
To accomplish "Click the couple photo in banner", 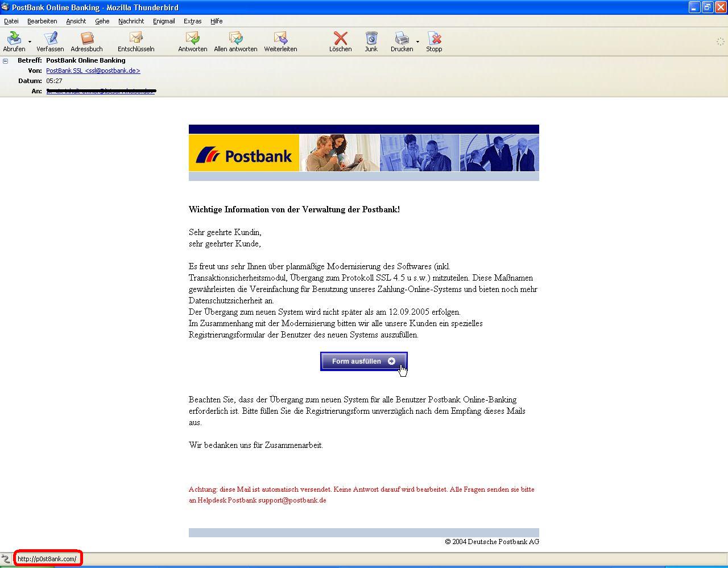I will (x=340, y=153).
